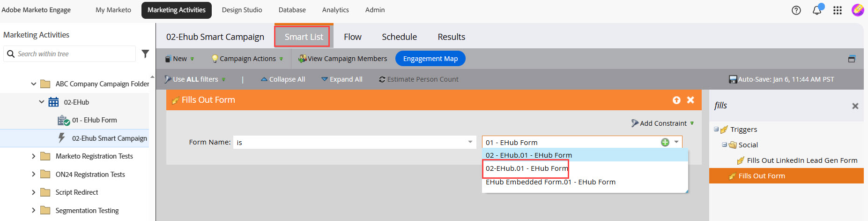This screenshot has width=868, height=221.
Task: Open the Add Constraint dropdown
Action: [x=662, y=123]
